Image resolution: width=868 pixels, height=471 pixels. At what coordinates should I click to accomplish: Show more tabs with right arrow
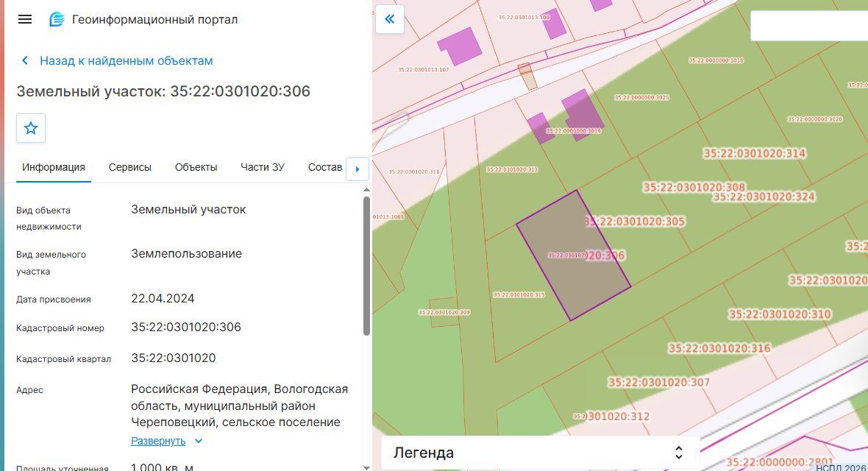click(x=357, y=169)
